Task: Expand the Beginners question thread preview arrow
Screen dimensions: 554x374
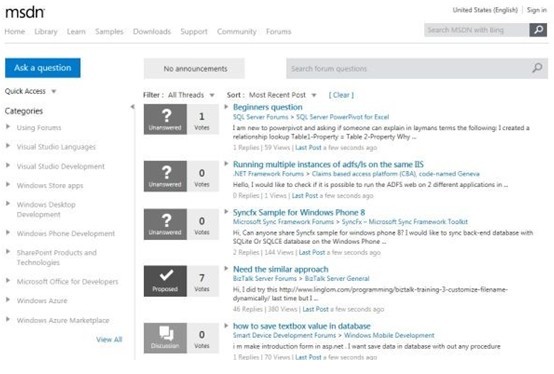Action: point(226,107)
